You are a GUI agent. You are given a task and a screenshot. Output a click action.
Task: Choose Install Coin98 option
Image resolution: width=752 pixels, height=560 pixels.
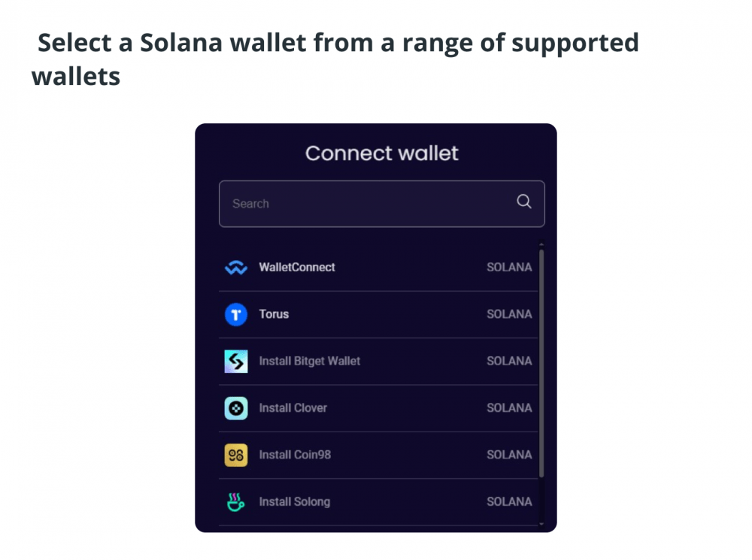[x=378, y=455]
